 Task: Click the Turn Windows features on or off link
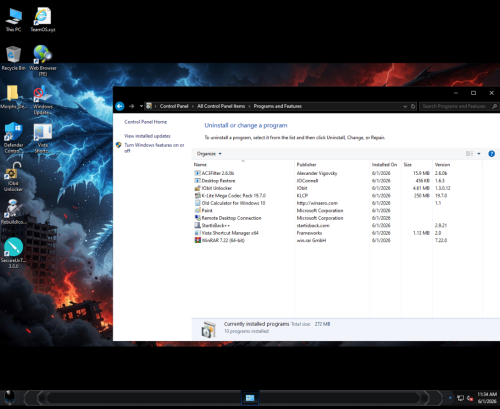154,148
